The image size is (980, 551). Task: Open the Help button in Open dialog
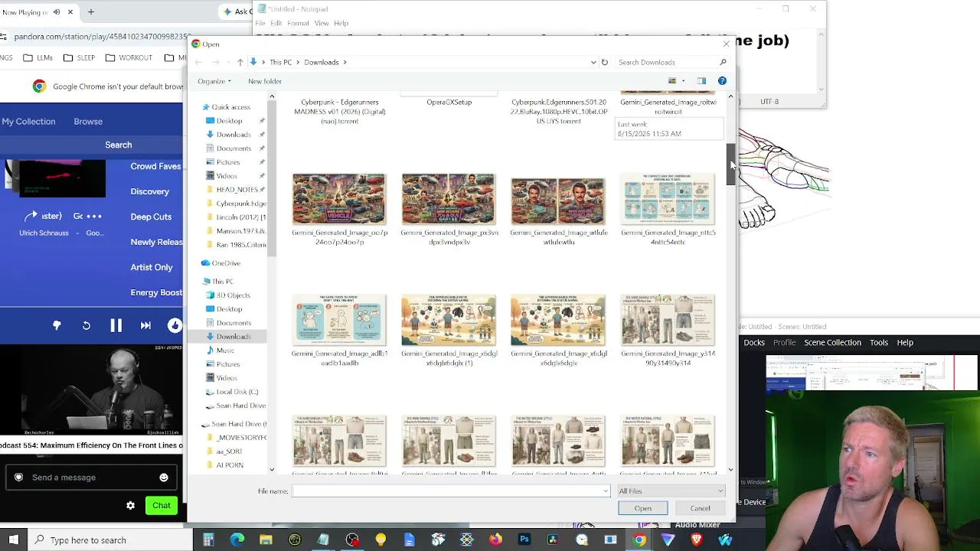point(722,80)
